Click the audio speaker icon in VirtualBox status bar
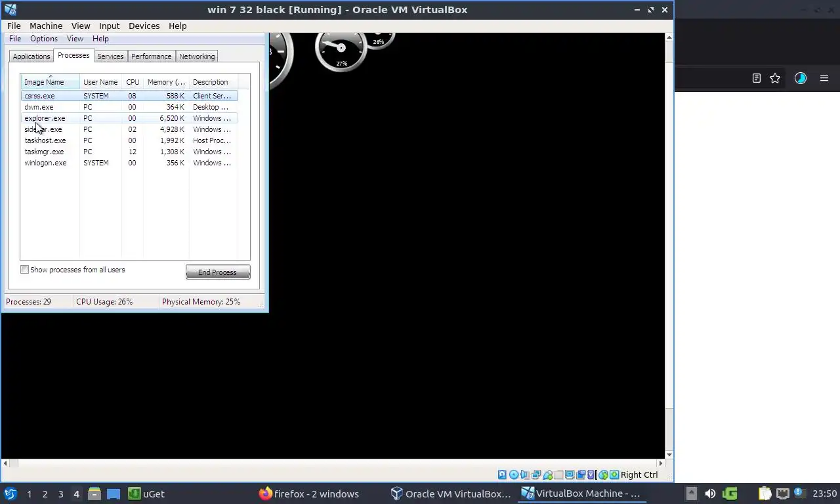 [525, 474]
